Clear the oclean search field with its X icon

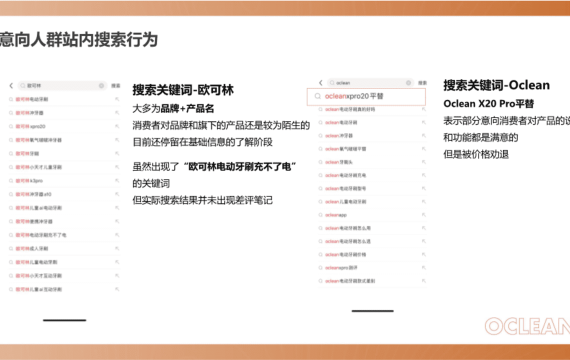(x=408, y=83)
